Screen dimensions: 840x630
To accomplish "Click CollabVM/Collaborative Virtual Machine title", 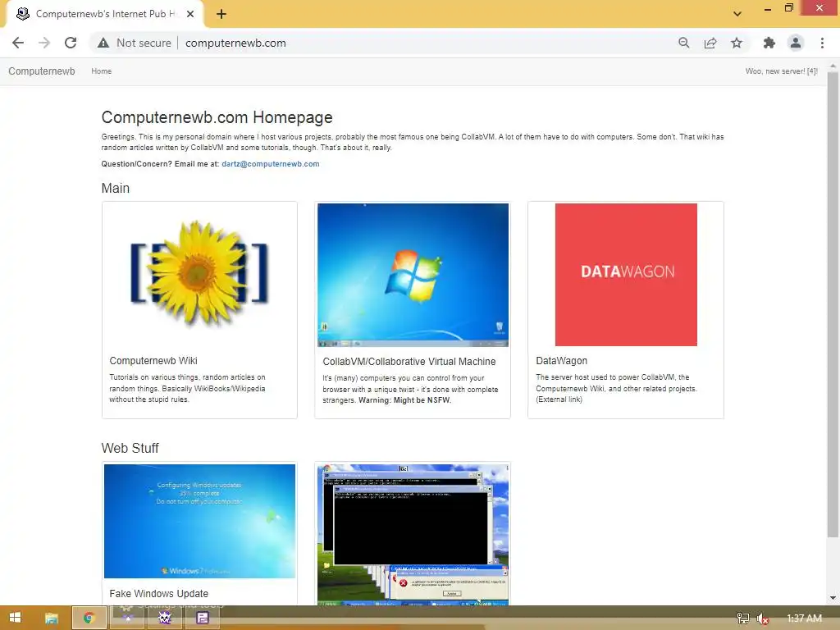I will [409, 362].
